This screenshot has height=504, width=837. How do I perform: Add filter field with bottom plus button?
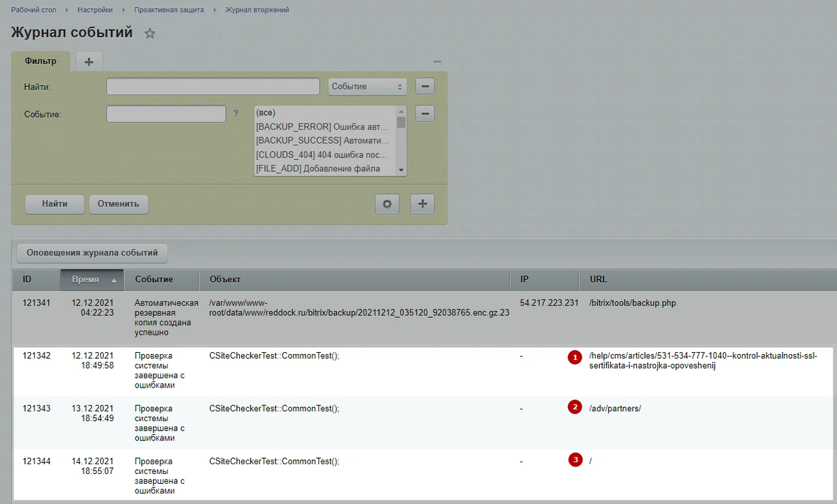[x=423, y=204]
